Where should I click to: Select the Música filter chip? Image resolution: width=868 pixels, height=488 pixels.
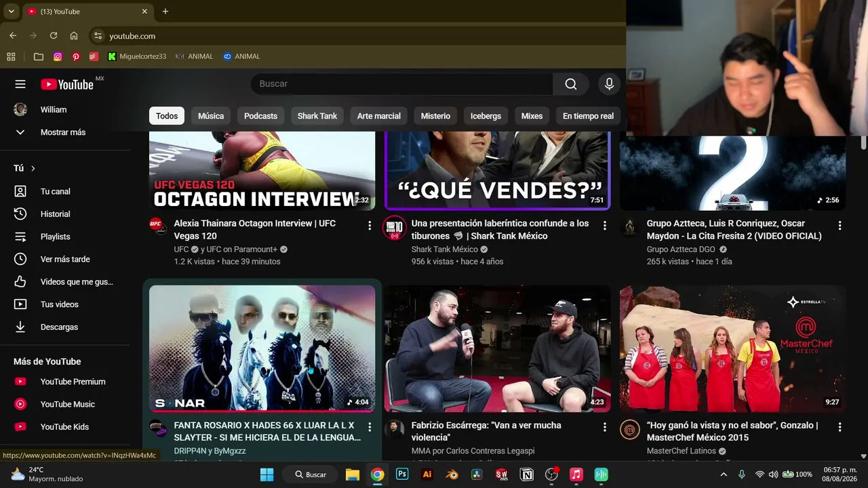point(211,116)
